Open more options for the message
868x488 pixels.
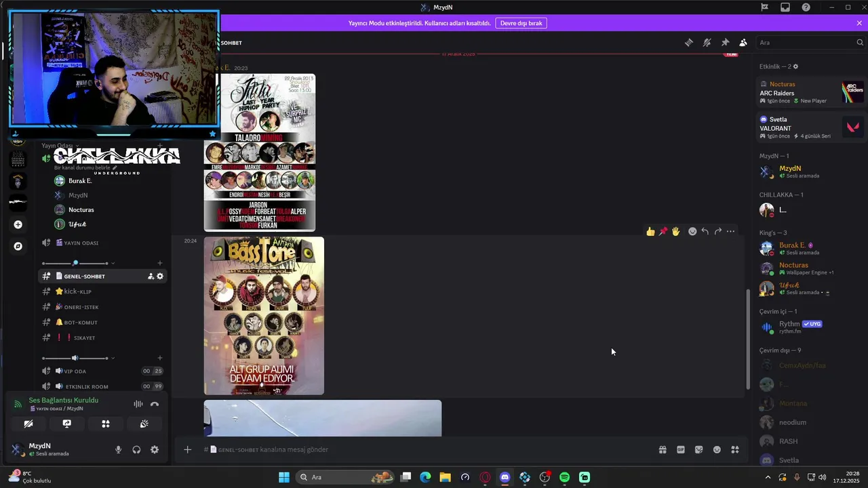pos(730,231)
